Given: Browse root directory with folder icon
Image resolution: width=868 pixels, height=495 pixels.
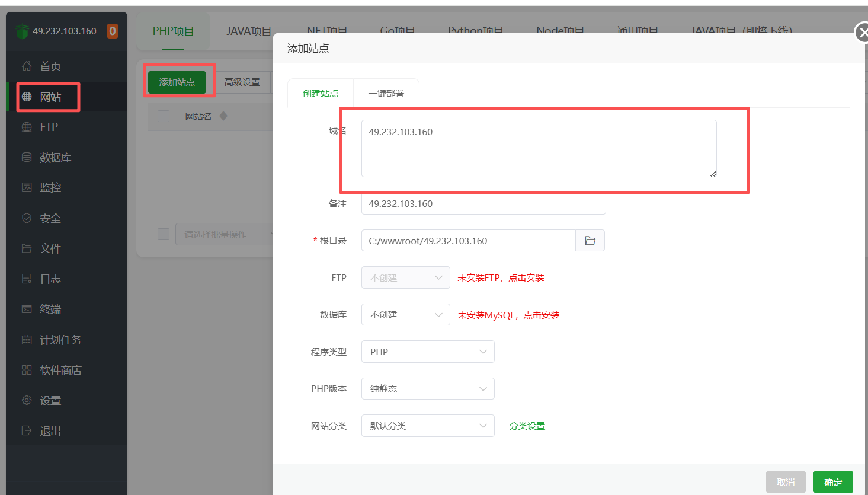Looking at the screenshot, I should [x=590, y=241].
